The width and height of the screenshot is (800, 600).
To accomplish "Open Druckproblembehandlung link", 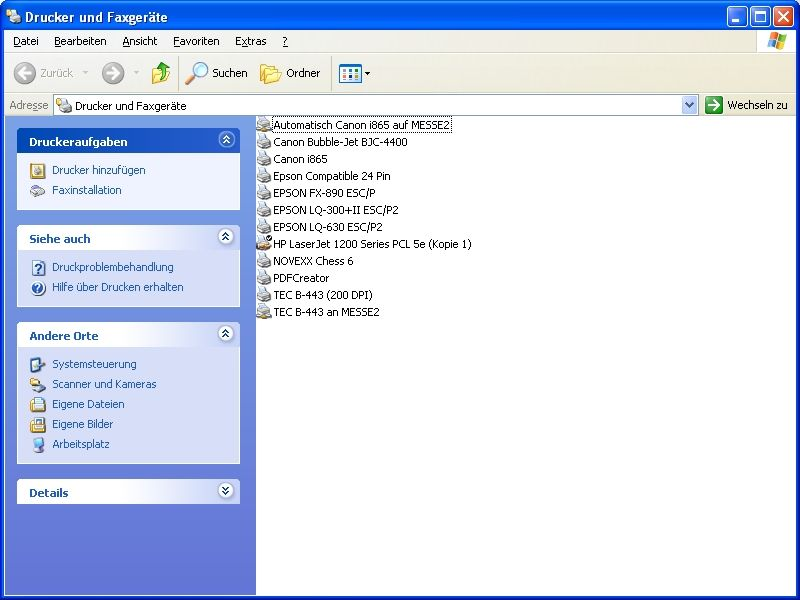I will pos(113,267).
